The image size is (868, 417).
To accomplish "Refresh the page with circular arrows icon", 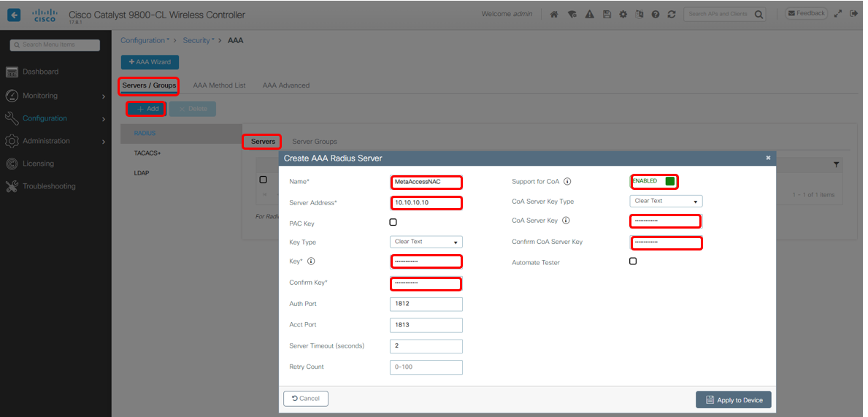I will pyautogui.click(x=672, y=15).
